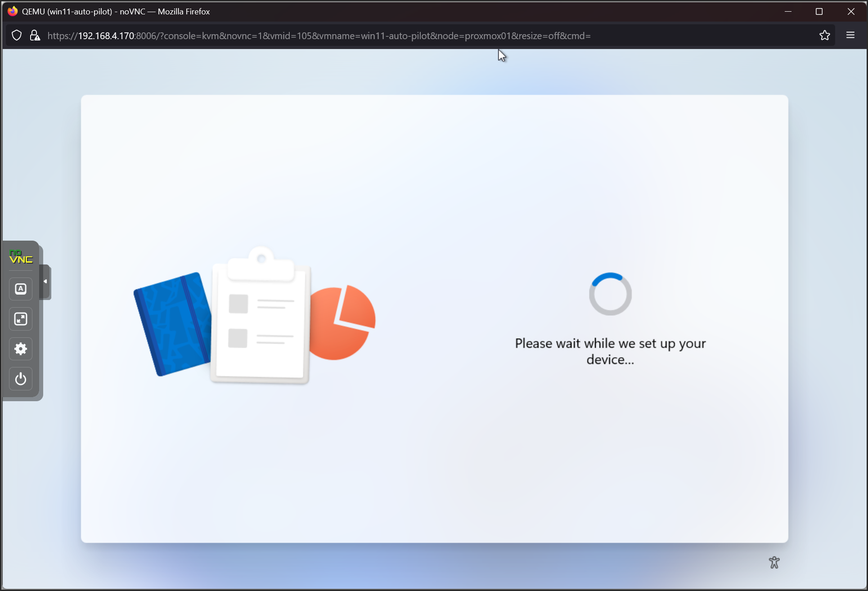Click the 'Please wait' setup text
Screen dimensions: 868x591
[x=610, y=351]
